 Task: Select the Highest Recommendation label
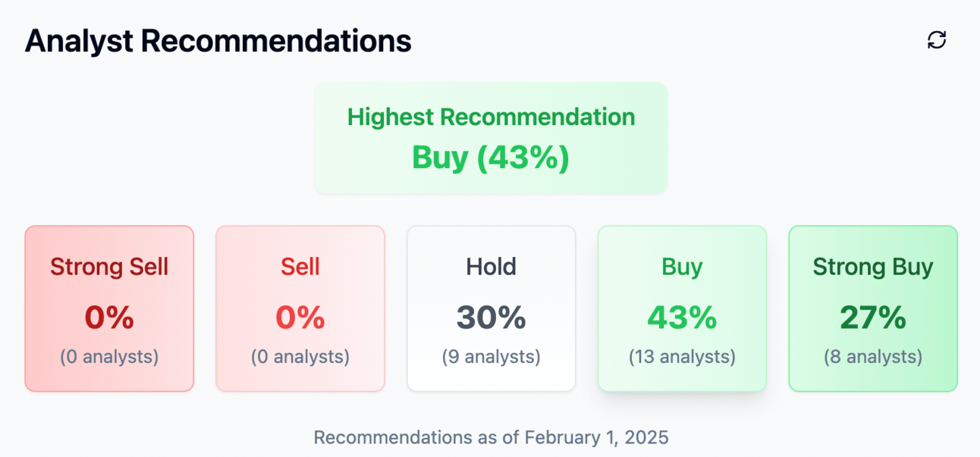pyautogui.click(x=491, y=117)
